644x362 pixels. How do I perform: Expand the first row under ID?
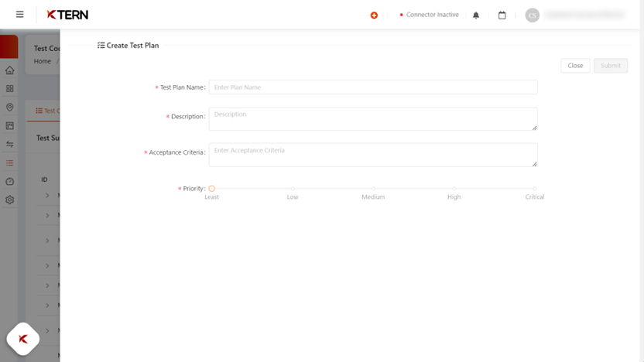[x=47, y=196]
